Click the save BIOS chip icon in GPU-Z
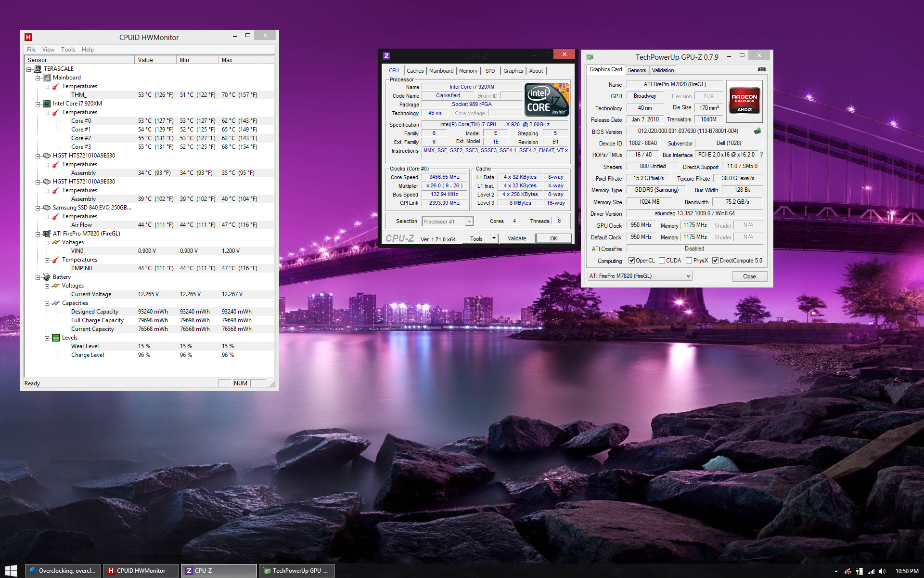The width and height of the screenshot is (924, 578). [x=757, y=131]
